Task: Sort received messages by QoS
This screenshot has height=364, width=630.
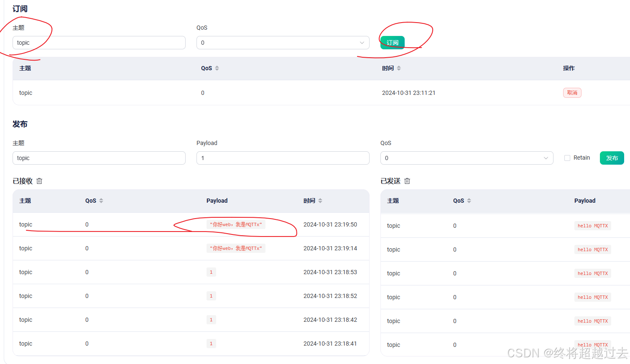Action: coord(101,201)
